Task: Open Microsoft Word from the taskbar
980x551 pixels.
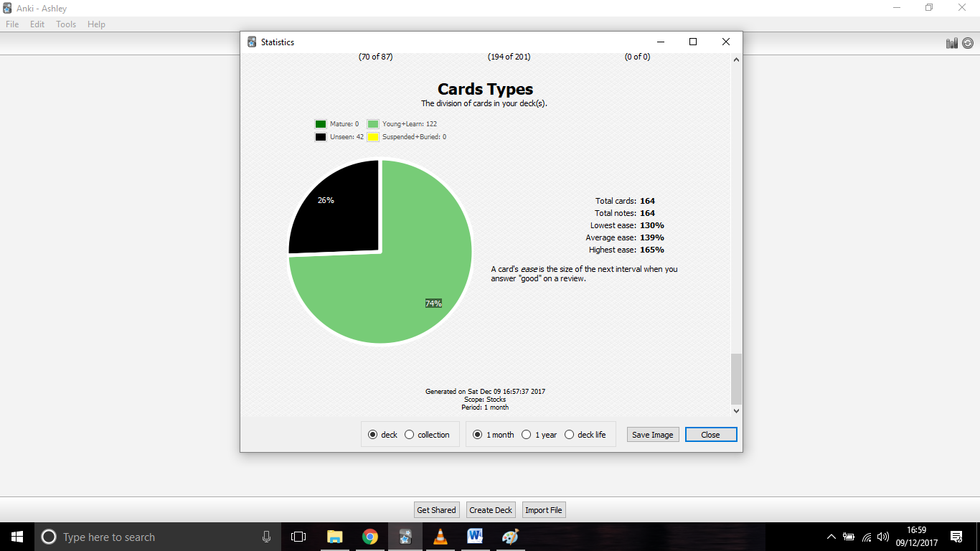Action: 475,537
